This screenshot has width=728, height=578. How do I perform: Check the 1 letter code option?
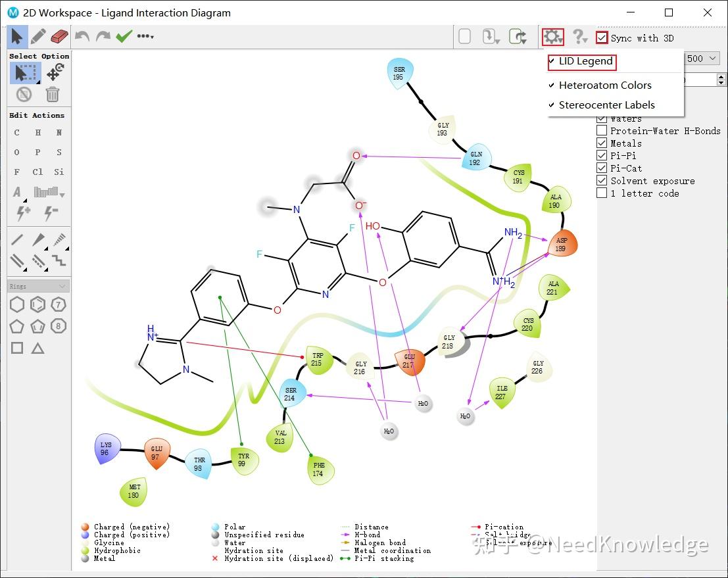[600, 193]
